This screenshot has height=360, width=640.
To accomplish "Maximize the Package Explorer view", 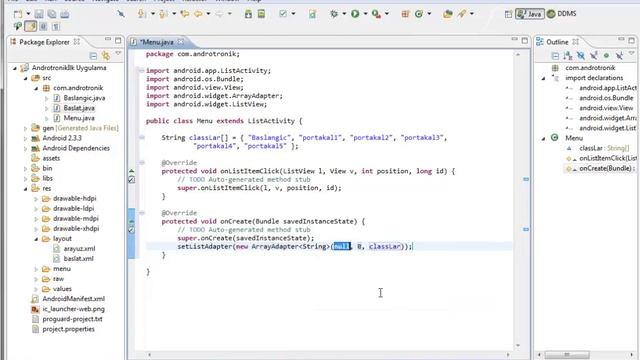I will (118, 40).
